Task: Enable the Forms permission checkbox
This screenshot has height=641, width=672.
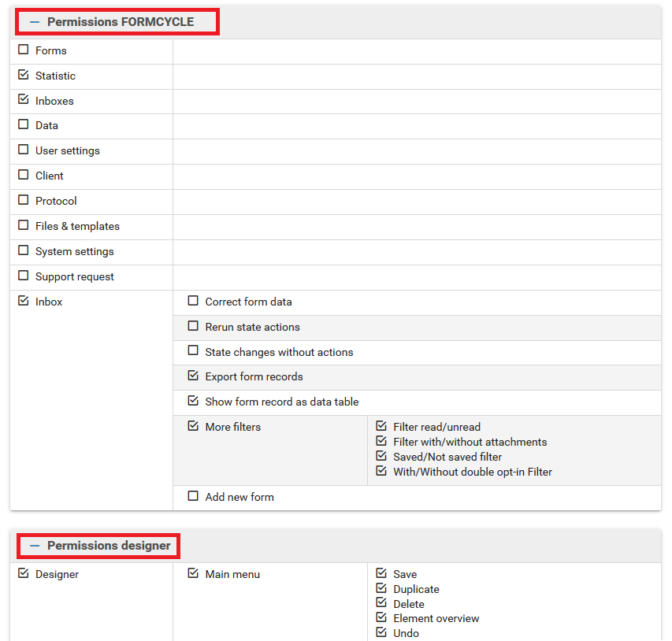Action: click(24, 50)
